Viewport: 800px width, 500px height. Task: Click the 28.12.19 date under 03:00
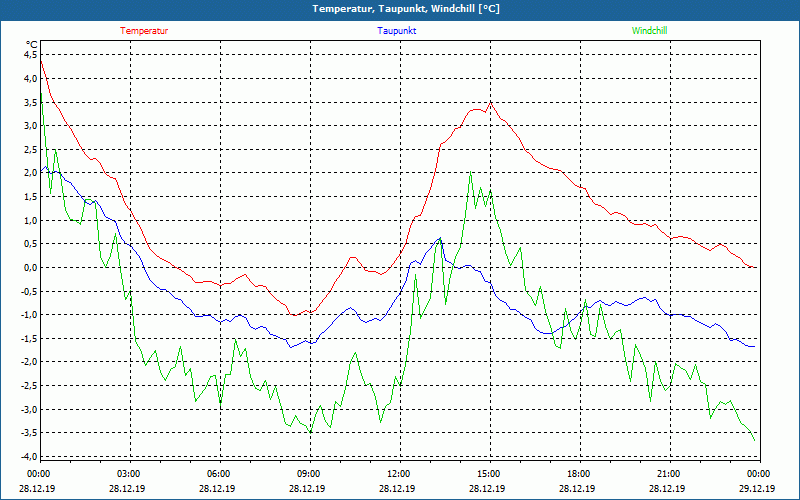pos(127,488)
